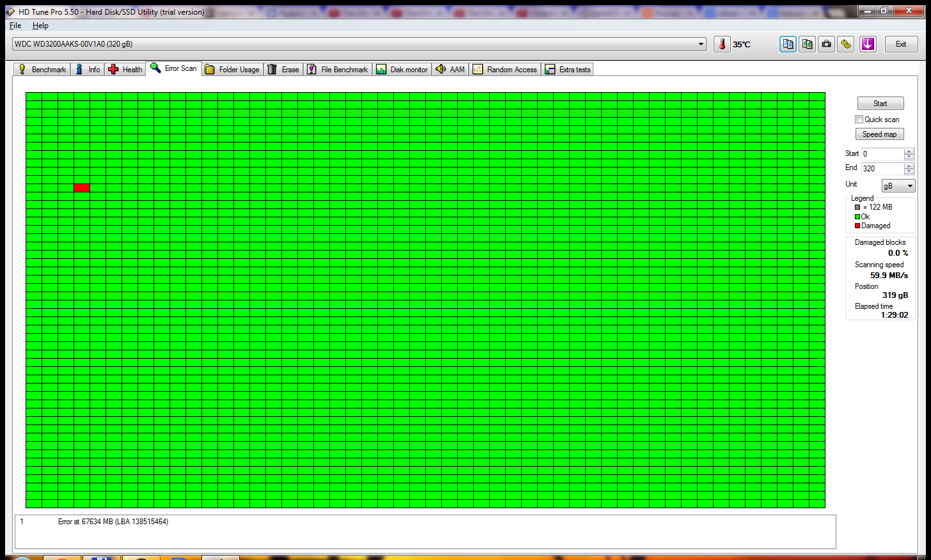Enable the Quick scan checkbox
Viewport: 931px width, 560px height.
pyautogui.click(x=859, y=120)
